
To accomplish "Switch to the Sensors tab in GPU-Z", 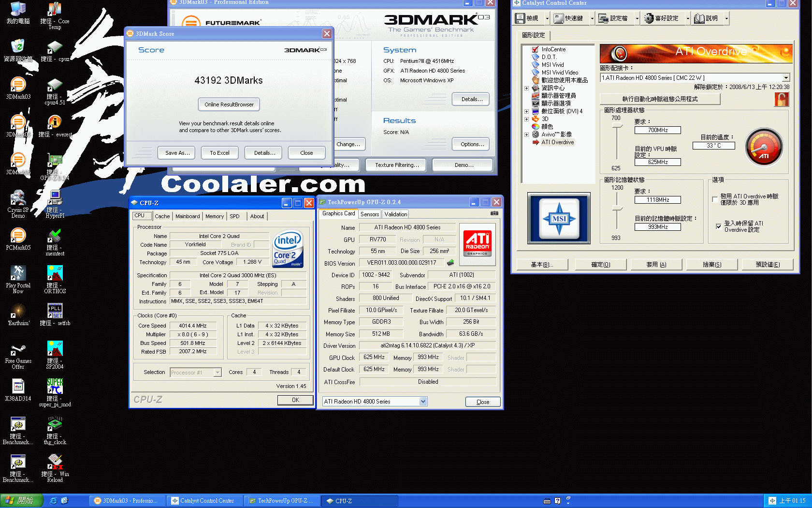I will [370, 214].
